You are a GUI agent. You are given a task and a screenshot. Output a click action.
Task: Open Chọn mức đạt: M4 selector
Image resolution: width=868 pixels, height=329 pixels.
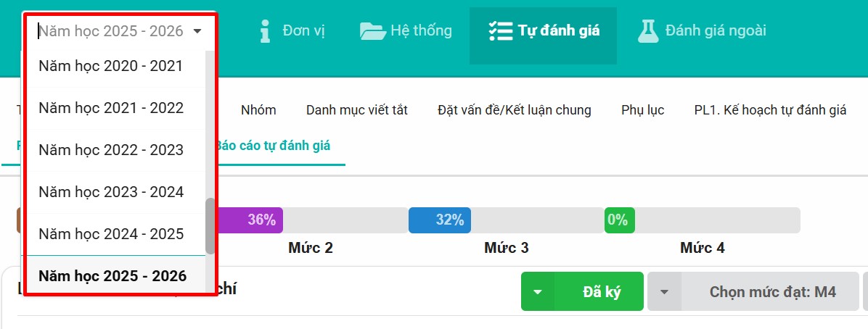pyautogui.click(x=772, y=292)
